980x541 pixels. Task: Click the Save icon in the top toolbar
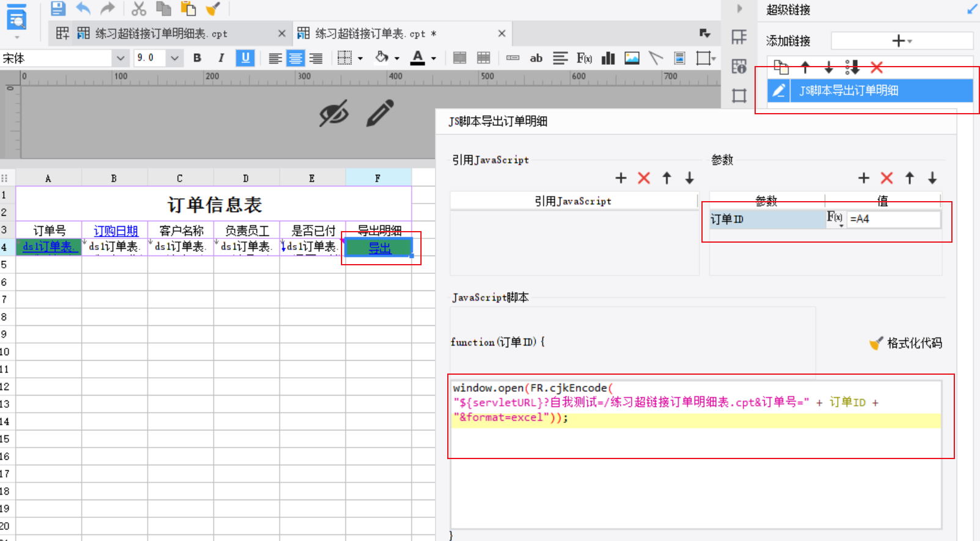pyautogui.click(x=58, y=9)
